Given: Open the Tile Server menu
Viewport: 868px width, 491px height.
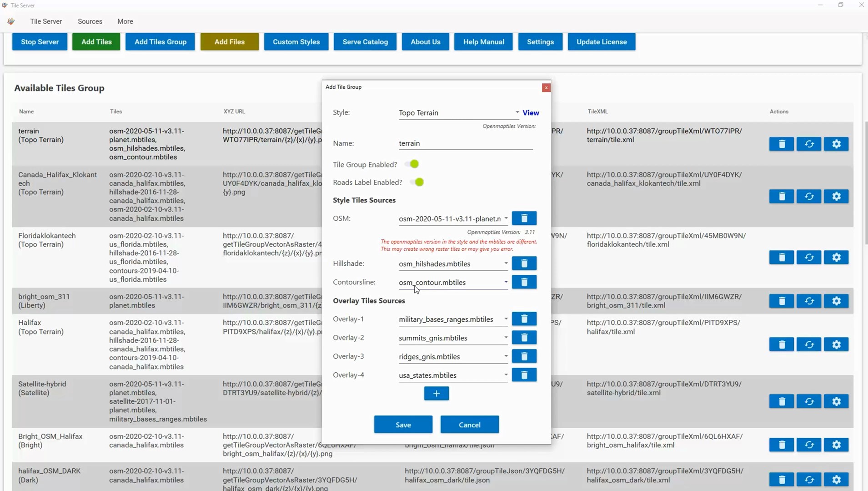Looking at the screenshot, I should click(x=46, y=21).
